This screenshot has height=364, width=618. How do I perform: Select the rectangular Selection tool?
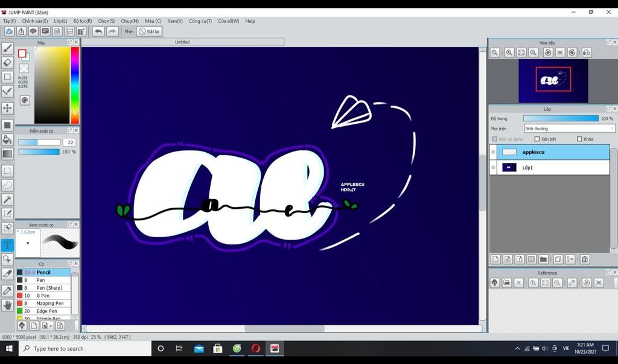pos(7,171)
